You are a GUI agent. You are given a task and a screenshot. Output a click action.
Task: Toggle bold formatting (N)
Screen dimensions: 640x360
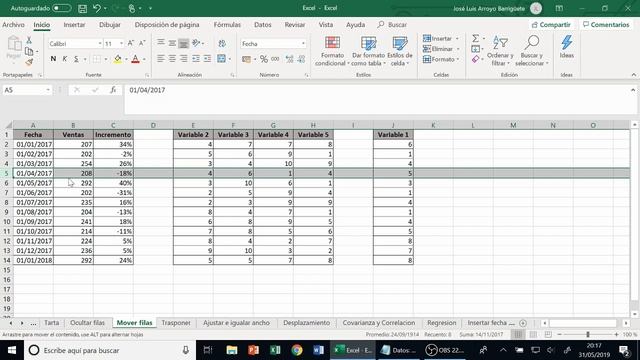tap(53, 59)
